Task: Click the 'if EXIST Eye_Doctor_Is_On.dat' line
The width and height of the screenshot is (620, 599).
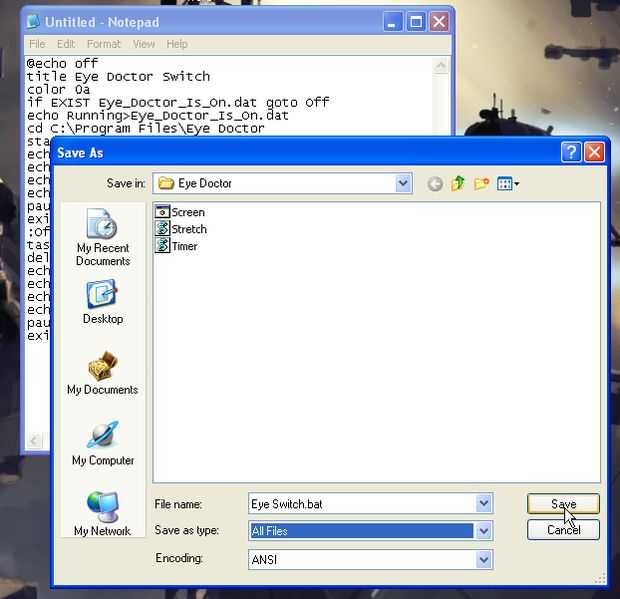Action: click(x=178, y=102)
